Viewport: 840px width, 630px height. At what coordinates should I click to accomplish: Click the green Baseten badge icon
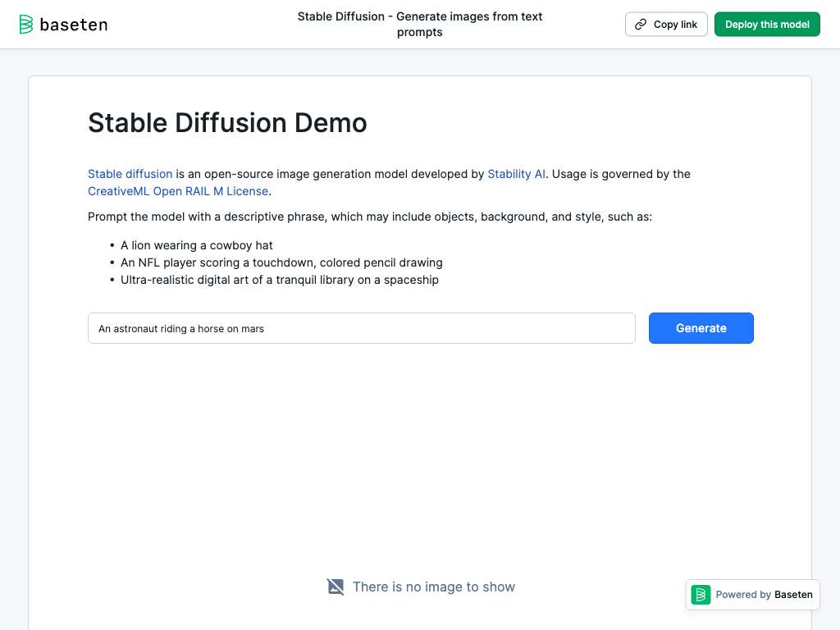(701, 595)
